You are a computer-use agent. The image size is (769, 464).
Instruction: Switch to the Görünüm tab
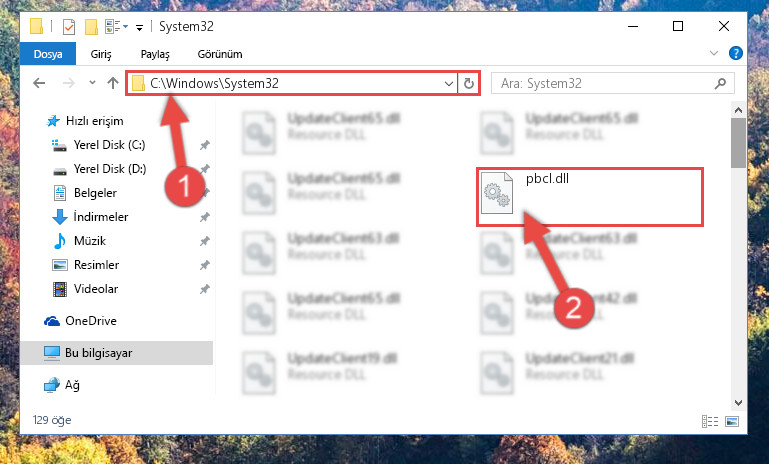220,54
